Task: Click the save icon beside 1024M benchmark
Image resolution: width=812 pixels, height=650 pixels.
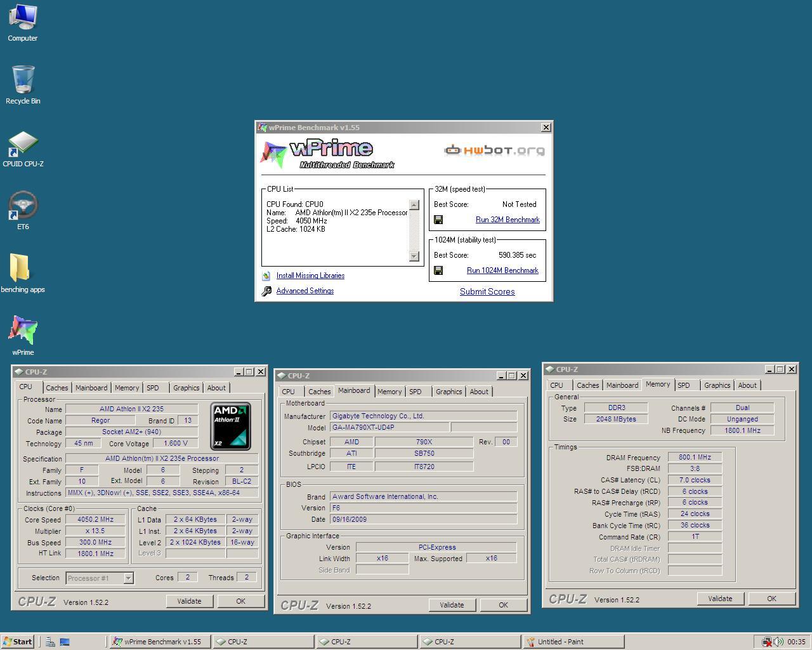Action: tap(438, 270)
